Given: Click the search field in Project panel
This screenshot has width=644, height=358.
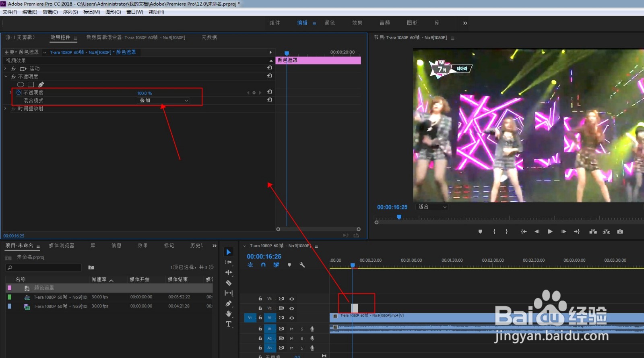Looking at the screenshot, I should tap(43, 268).
